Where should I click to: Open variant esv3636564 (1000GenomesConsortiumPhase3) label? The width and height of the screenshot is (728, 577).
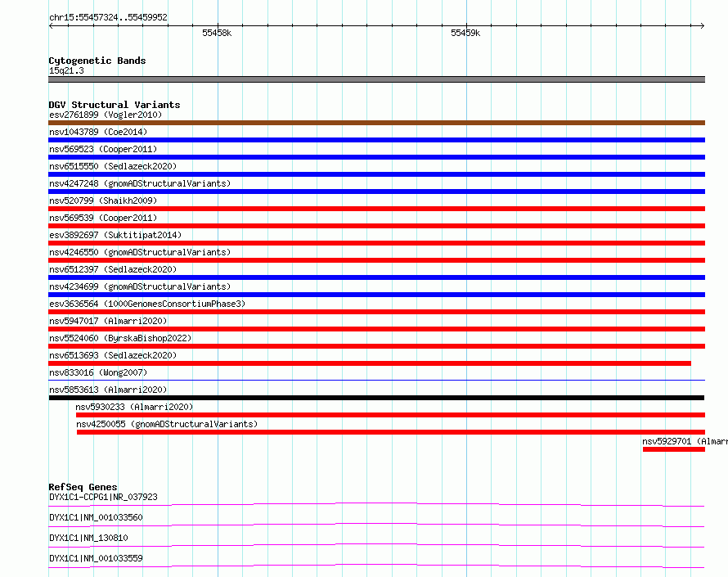click(x=147, y=304)
